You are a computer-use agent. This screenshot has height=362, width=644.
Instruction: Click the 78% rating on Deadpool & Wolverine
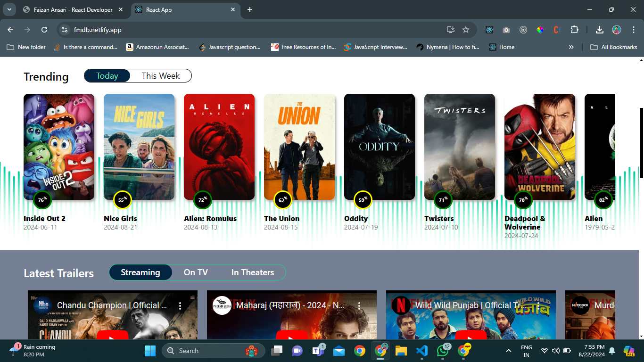(523, 200)
